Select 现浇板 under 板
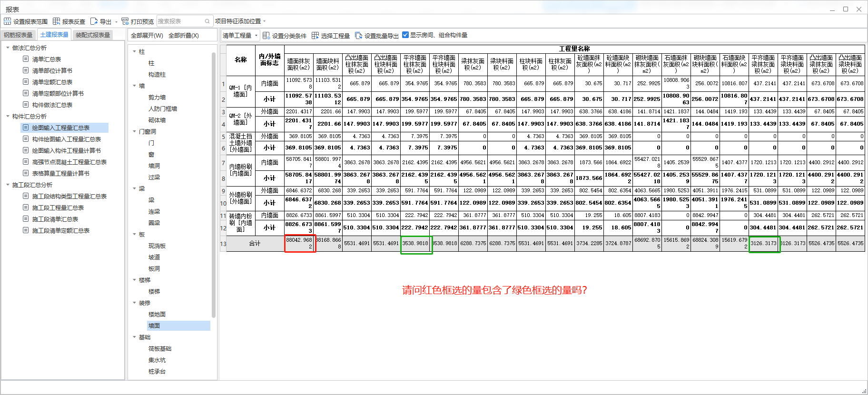The height and width of the screenshot is (395, 868). click(157, 246)
